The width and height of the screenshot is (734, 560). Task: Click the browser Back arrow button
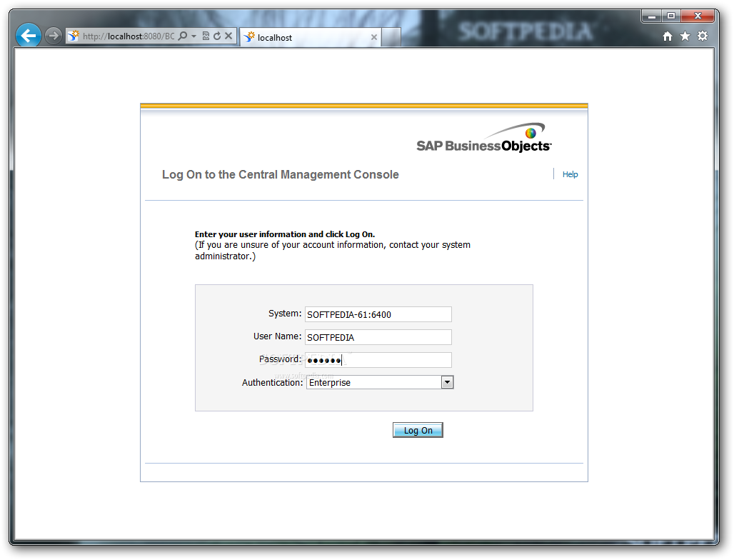(x=28, y=36)
